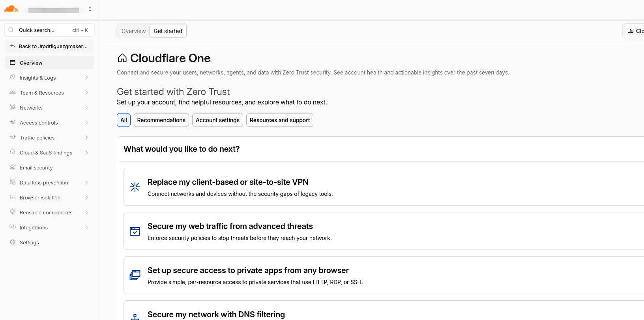Click the Access controls icon

click(13, 123)
